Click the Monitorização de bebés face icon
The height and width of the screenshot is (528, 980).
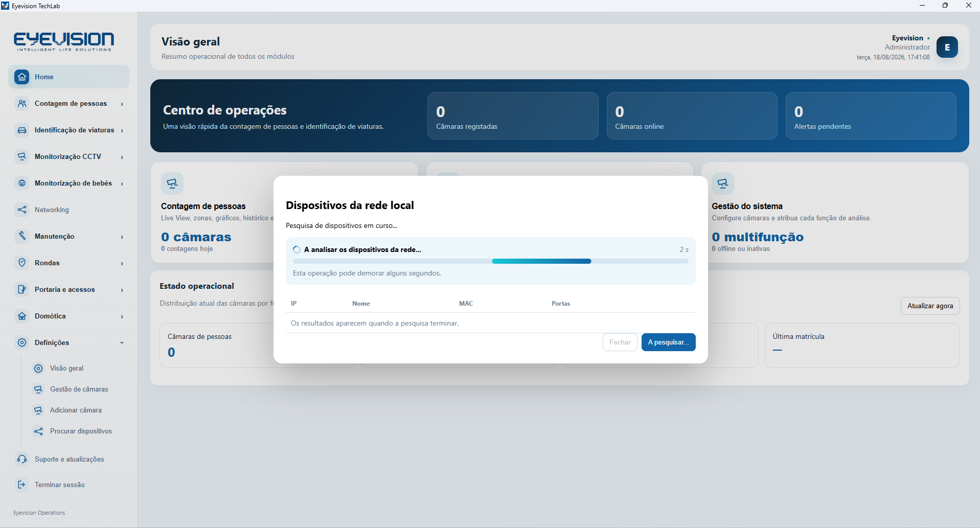click(22, 183)
